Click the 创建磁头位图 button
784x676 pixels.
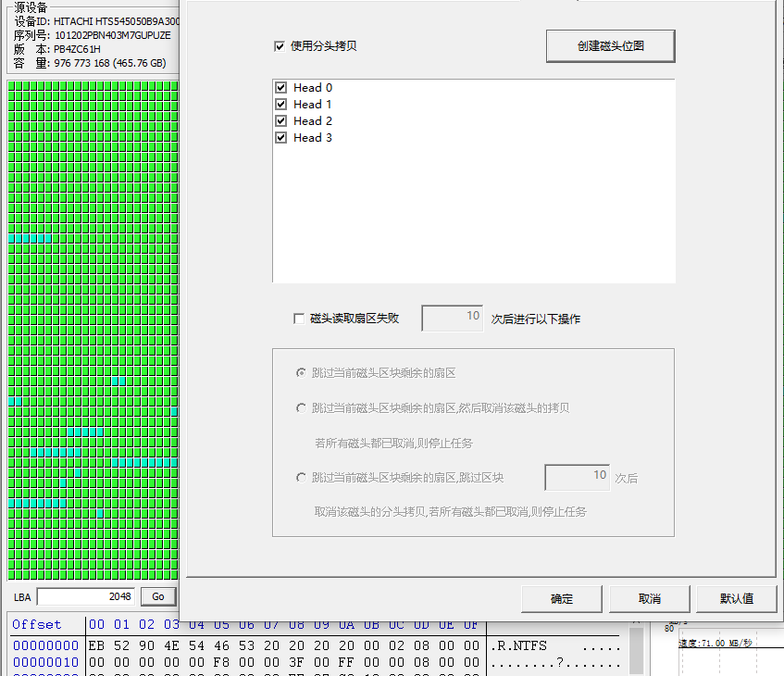611,46
